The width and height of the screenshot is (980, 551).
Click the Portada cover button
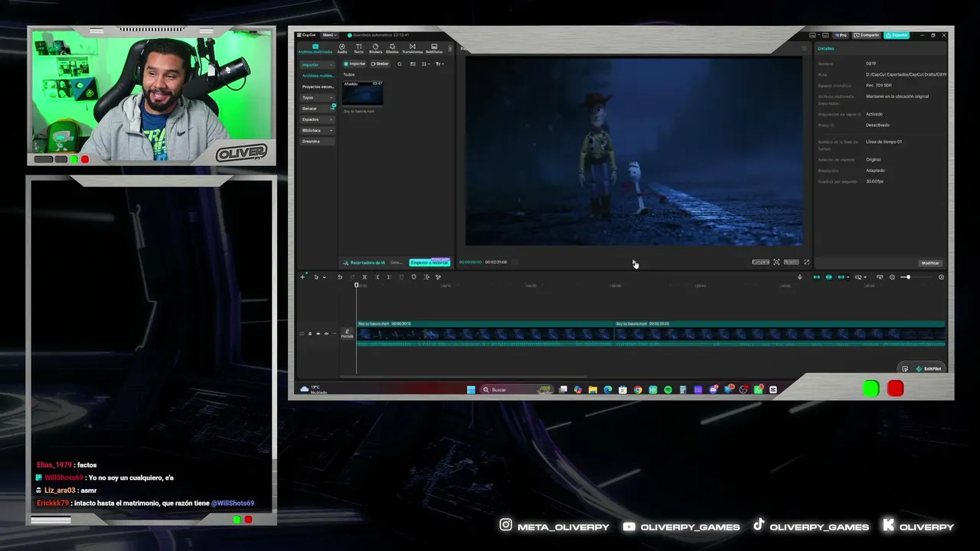(x=347, y=334)
